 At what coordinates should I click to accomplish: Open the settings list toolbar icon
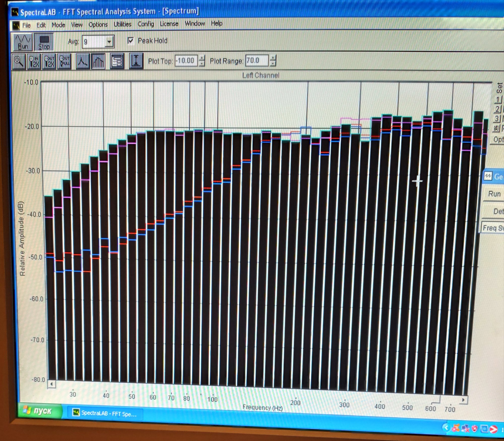coord(117,61)
